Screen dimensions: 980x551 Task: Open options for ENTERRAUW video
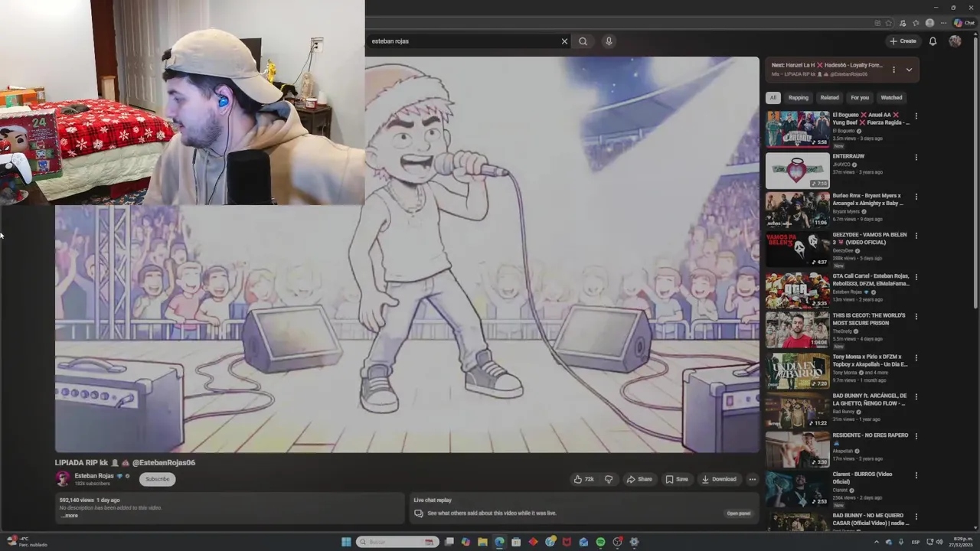(916, 158)
